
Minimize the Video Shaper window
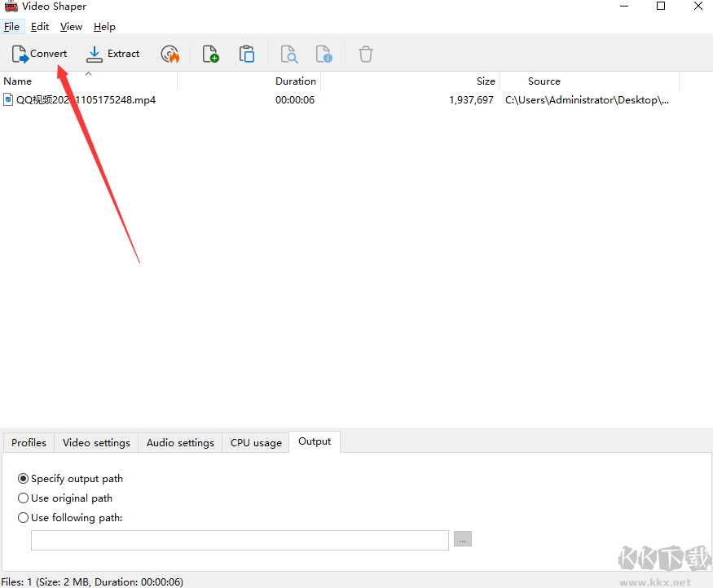(x=624, y=6)
